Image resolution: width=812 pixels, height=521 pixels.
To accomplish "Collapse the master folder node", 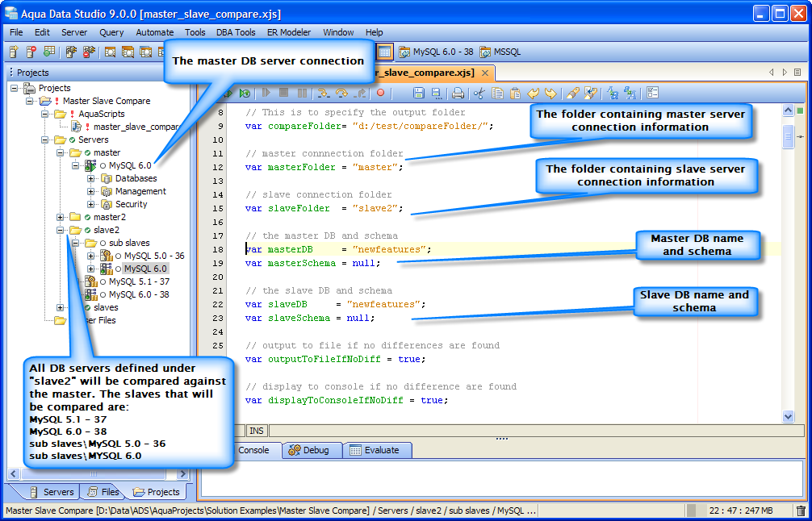I will (60, 152).
